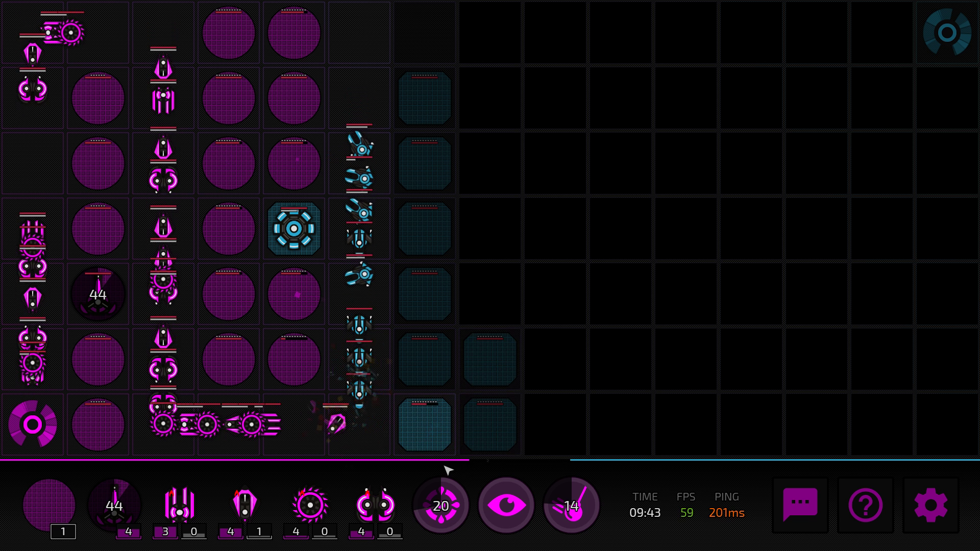Select the twin-ring pincer unit icon
Screen dimensions: 980x551
pos(376,505)
